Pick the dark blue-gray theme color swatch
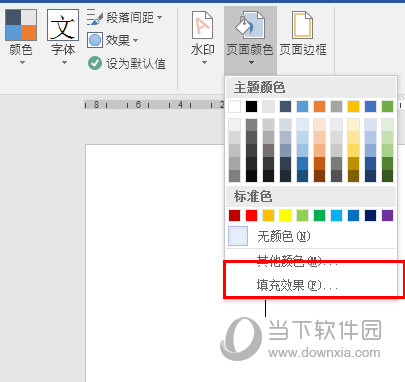 point(286,107)
